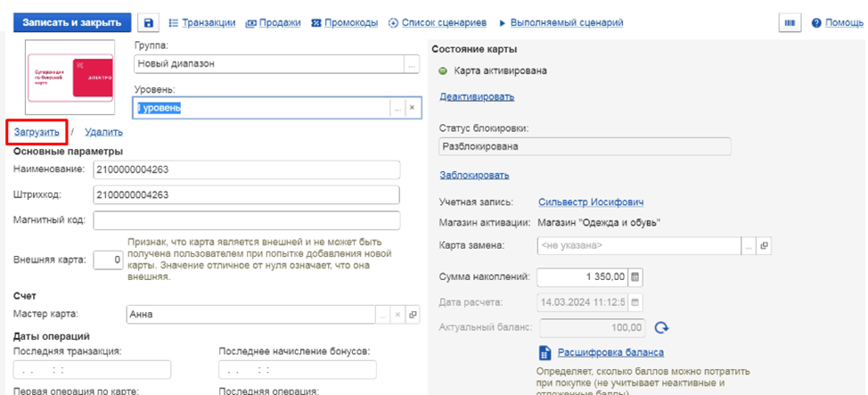The image size is (868, 395).
Task: Open the Расшифровка баланса link
Action: (610, 352)
